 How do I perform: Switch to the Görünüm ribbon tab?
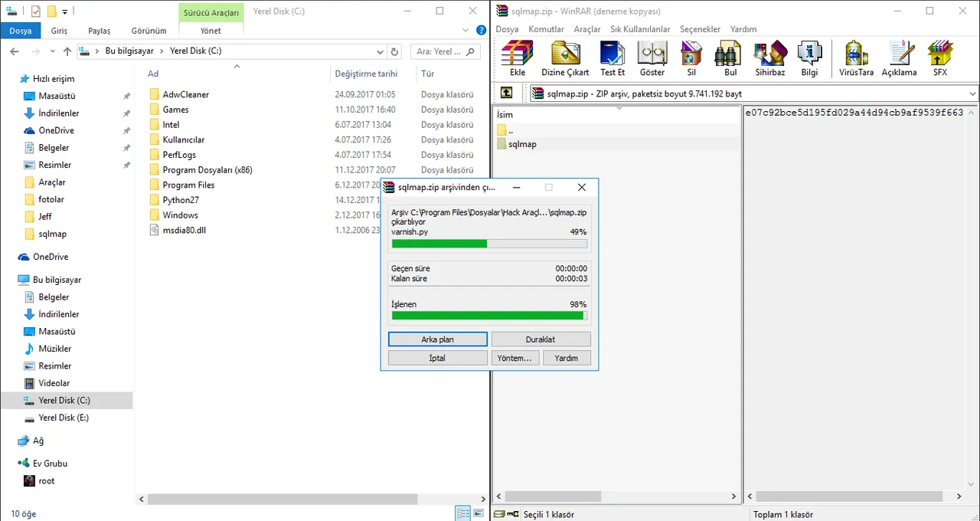[149, 31]
